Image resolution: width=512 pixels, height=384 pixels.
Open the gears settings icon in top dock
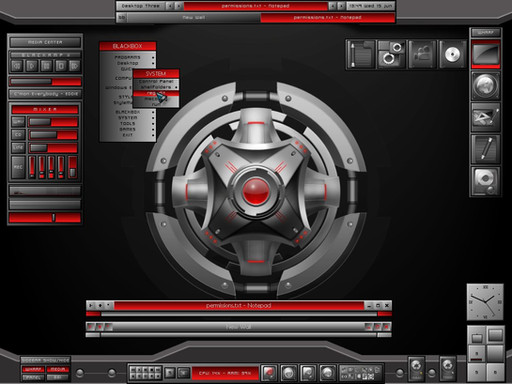click(391, 55)
